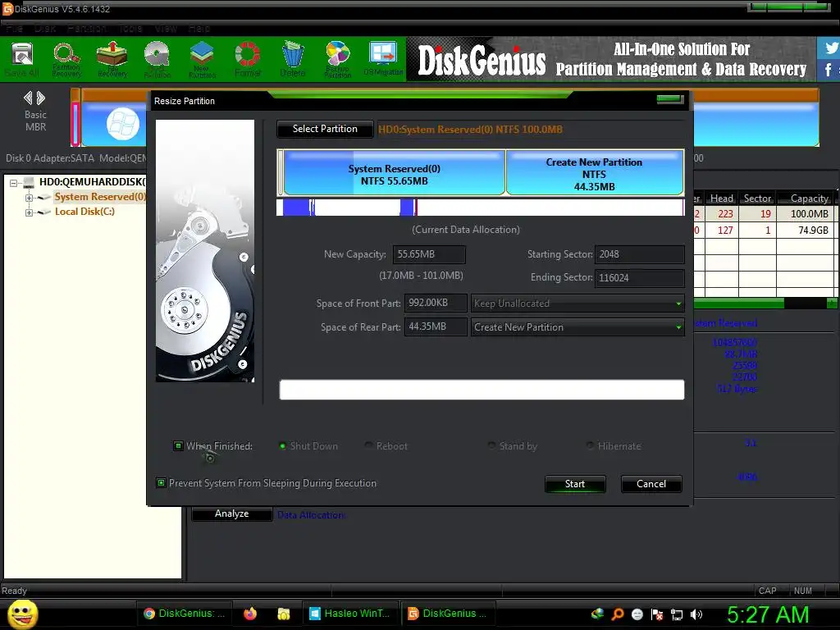Toggle the When Finished checkbox

pos(178,445)
